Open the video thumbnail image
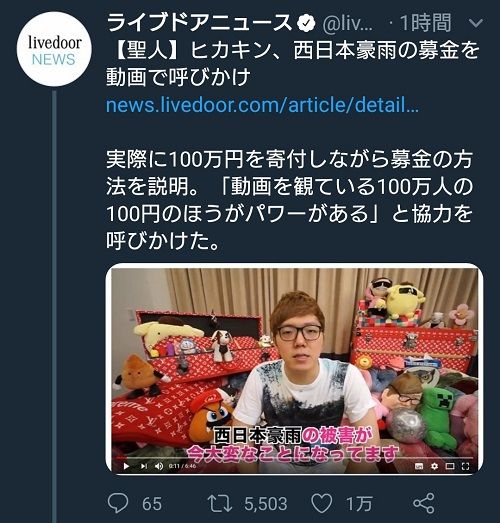Viewport: 500px width, 523px height. click(x=294, y=369)
